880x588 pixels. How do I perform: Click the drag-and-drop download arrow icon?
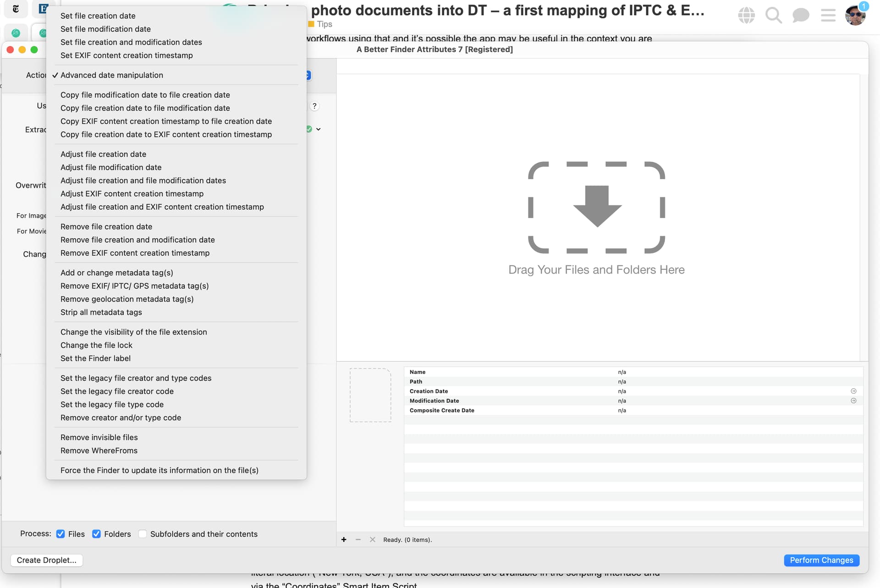(x=597, y=207)
